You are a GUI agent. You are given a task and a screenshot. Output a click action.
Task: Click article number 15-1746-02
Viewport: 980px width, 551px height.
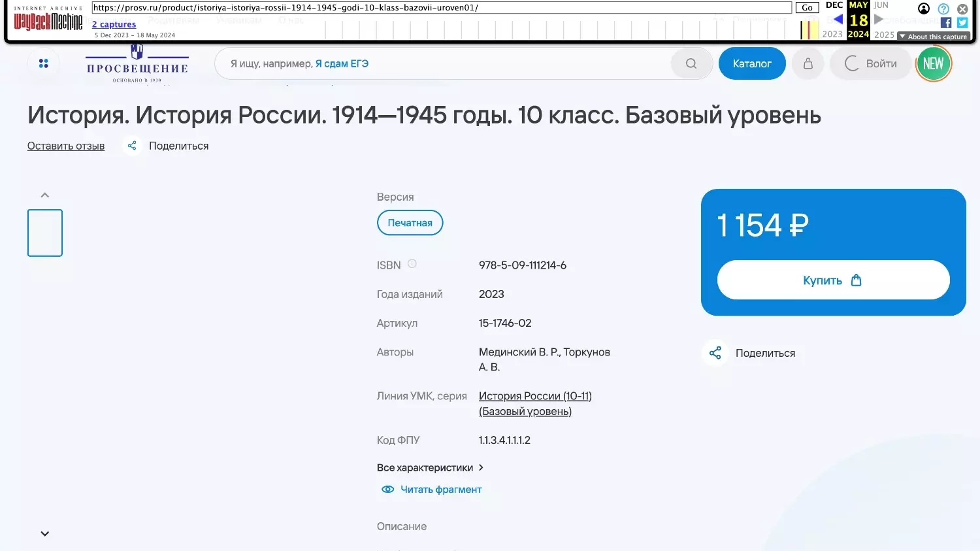(505, 323)
